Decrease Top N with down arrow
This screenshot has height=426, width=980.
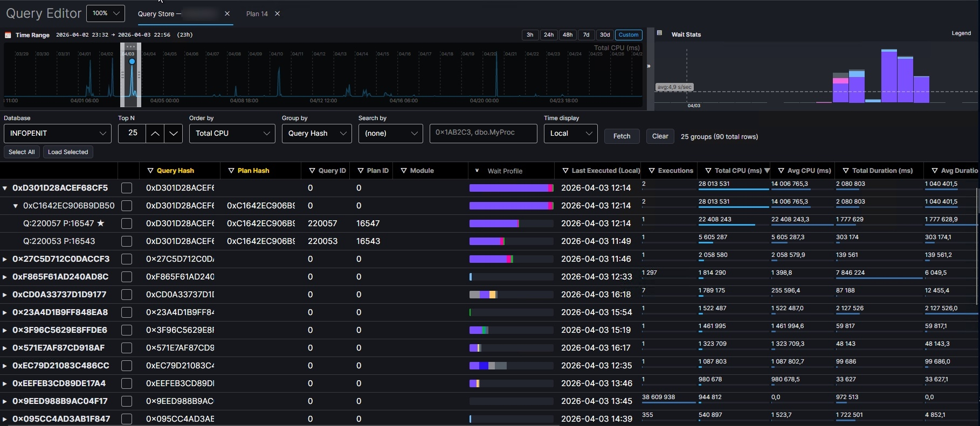[173, 134]
